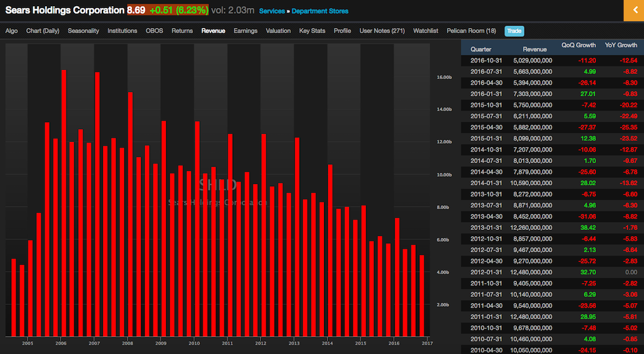This screenshot has height=354, width=644.
Task: Click the 2015-07-31 quarter cell
Action: [486, 116]
